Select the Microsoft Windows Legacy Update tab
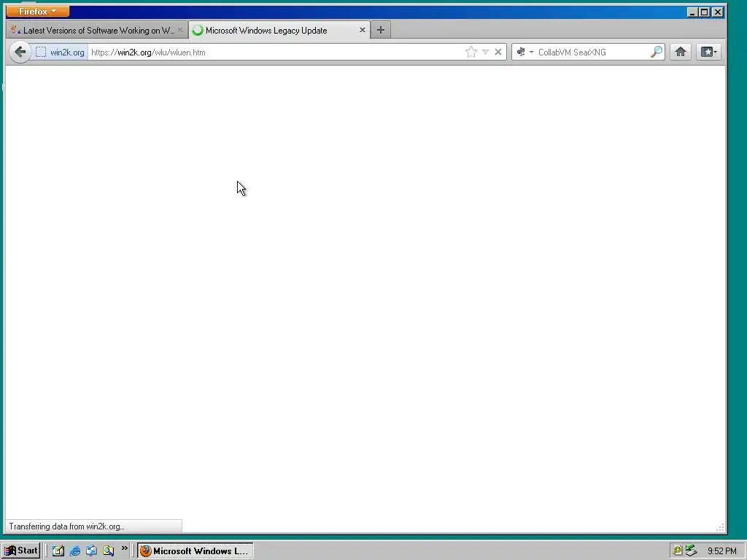 (x=279, y=31)
